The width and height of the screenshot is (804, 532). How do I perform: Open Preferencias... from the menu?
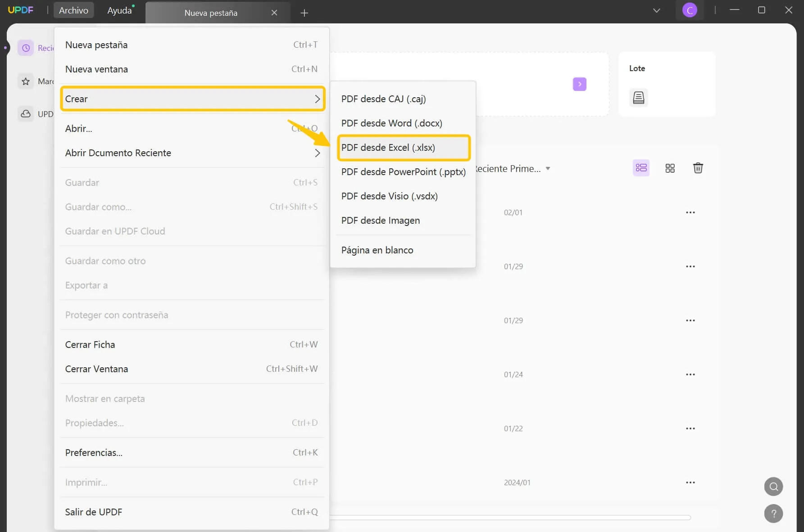point(192,453)
